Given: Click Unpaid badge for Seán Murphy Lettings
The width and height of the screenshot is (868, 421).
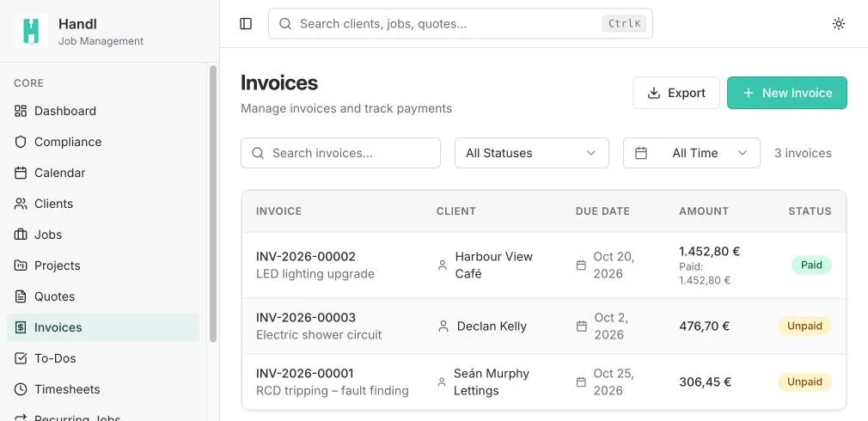Looking at the screenshot, I should click(804, 381).
